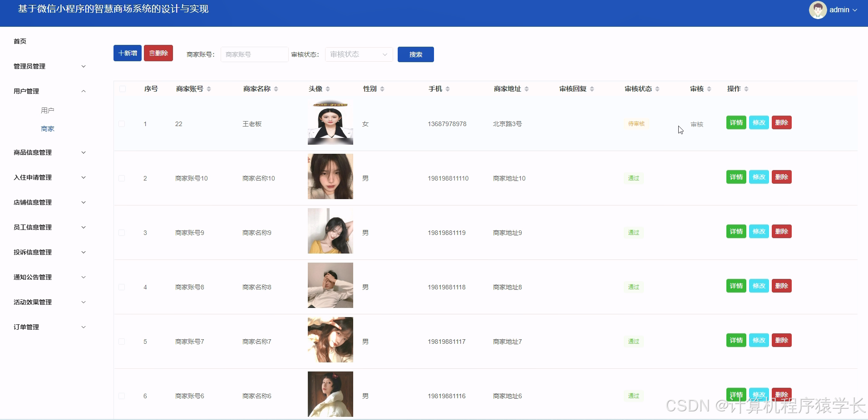Image resolution: width=868 pixels, height=420 pixels.
Task: Click the 审核 link on 王老板's row
Action: coord(696,124)
